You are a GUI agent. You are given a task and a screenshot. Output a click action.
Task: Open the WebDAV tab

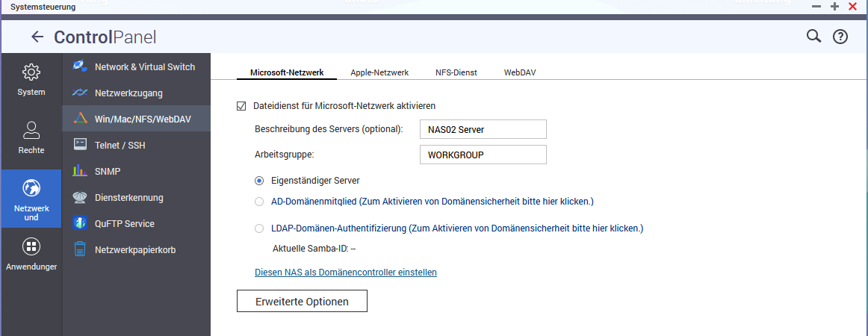point(520,72)
